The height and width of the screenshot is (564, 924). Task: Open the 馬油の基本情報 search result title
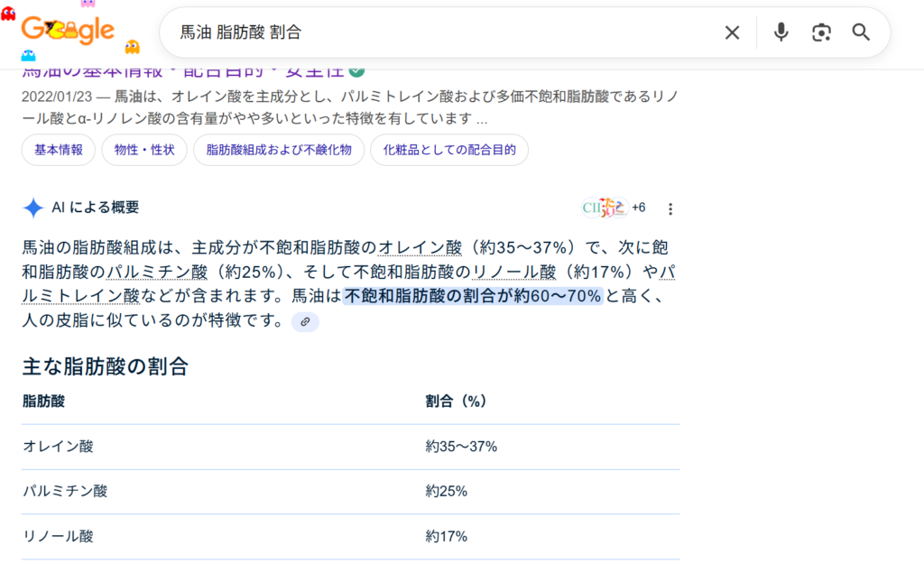coord(180,71)
